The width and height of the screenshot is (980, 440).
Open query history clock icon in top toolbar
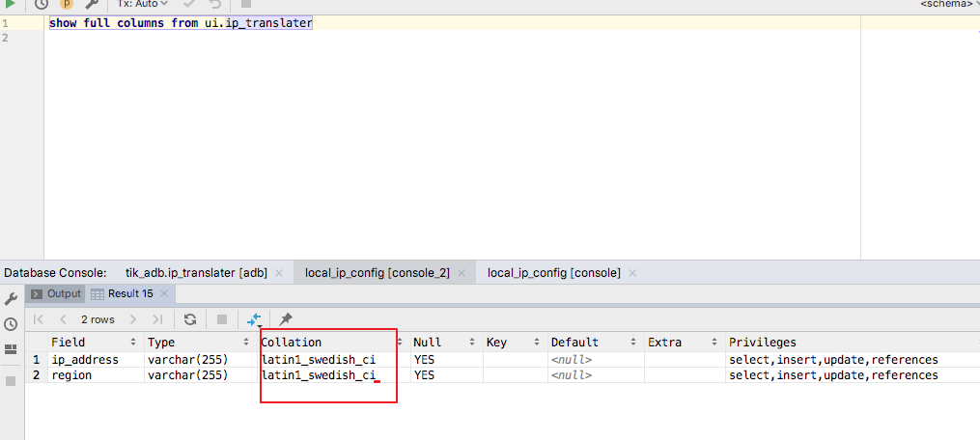[42, 4]
